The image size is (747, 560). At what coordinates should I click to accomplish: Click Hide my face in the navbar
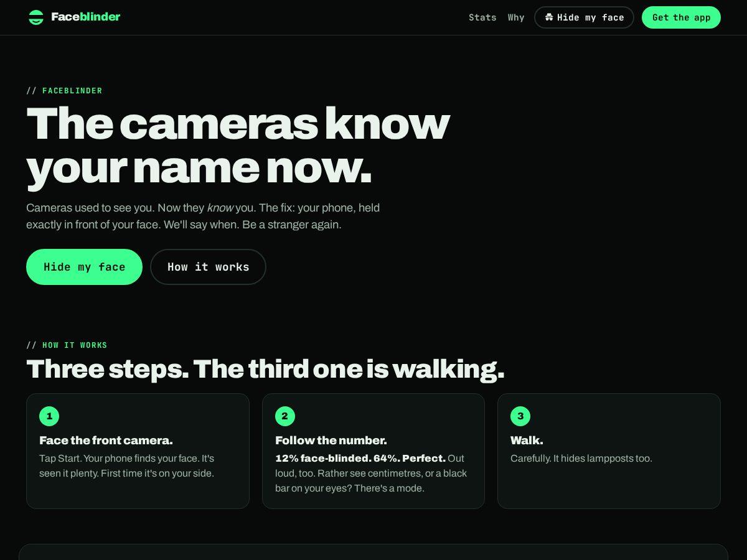tap(584, 17)
